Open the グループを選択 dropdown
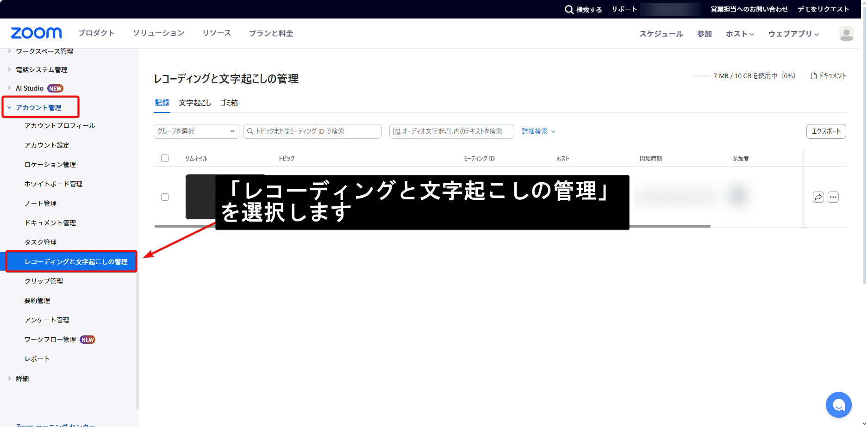This screenshot has width=868, height=427. (196, 131)
